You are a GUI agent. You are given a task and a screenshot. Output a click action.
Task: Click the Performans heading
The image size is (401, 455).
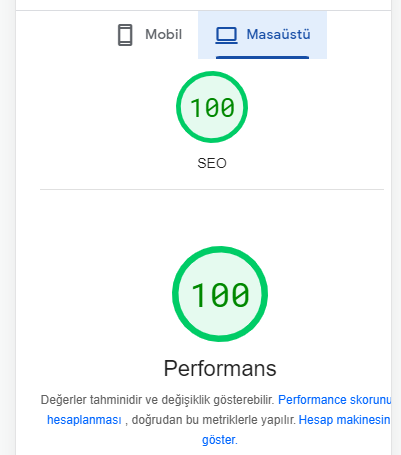pos(220,368)
